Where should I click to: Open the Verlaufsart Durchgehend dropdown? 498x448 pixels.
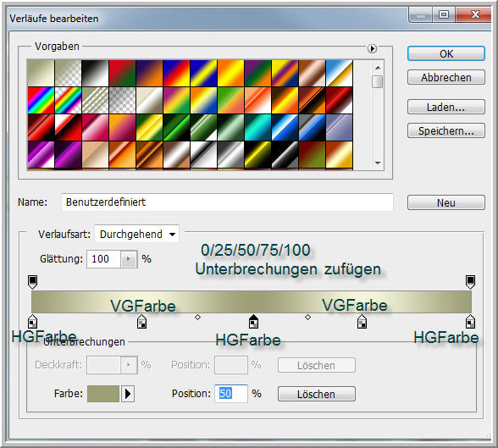[137, 235]
